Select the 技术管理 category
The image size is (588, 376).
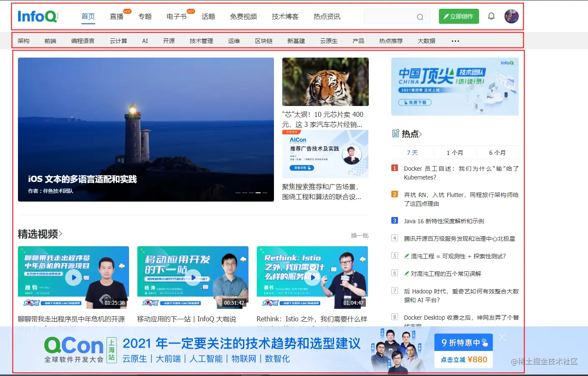tap(201, 41)
